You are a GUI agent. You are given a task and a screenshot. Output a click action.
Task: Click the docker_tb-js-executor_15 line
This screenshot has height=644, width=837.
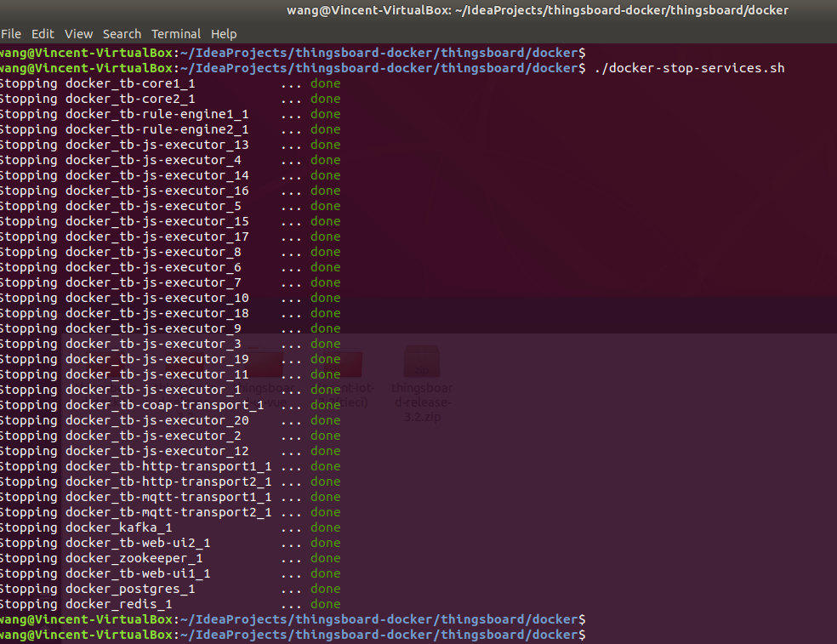170,221
